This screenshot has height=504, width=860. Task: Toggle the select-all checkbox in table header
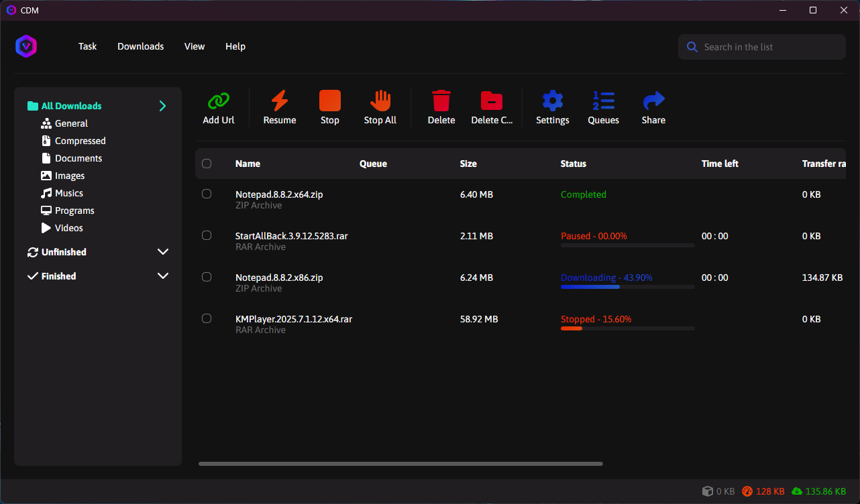click(x=207, y=164)
